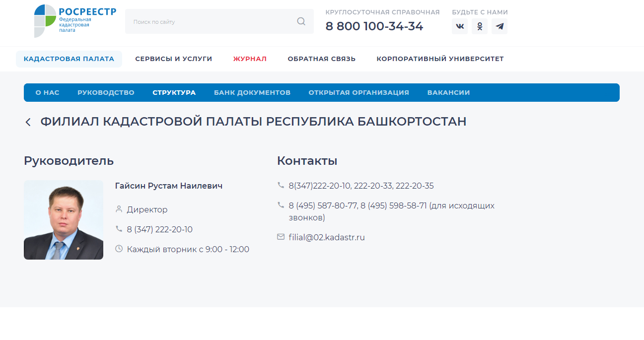The width and height of the screenshot is (644, 340).
Task: Open the Odnoklassniki social icon
Action: coord(479,26)
